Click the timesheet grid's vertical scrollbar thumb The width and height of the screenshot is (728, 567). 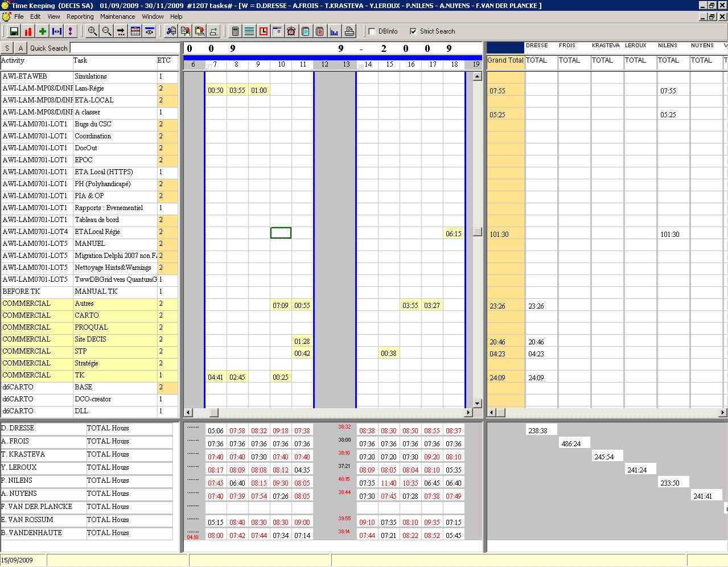477,232
